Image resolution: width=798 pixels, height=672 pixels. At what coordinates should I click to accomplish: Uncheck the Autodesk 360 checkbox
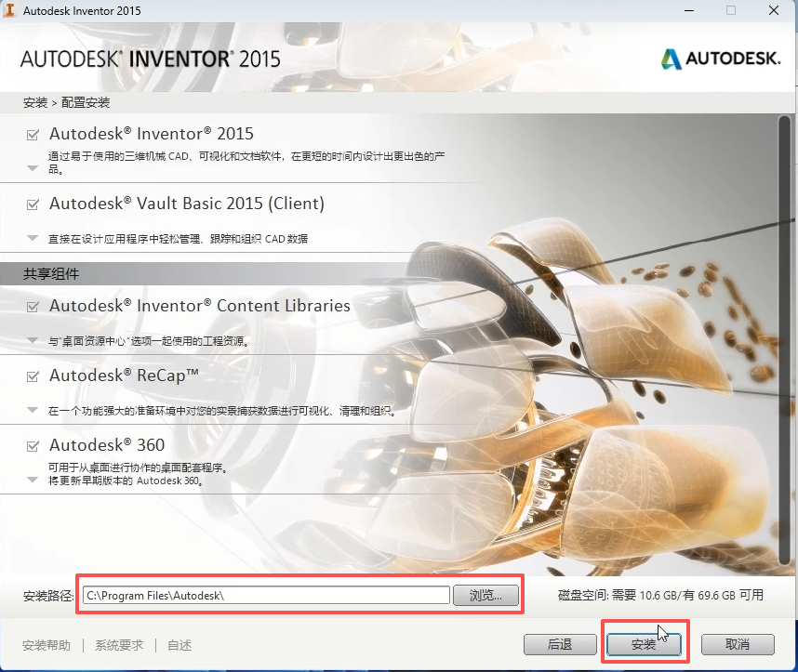[33, 445]
